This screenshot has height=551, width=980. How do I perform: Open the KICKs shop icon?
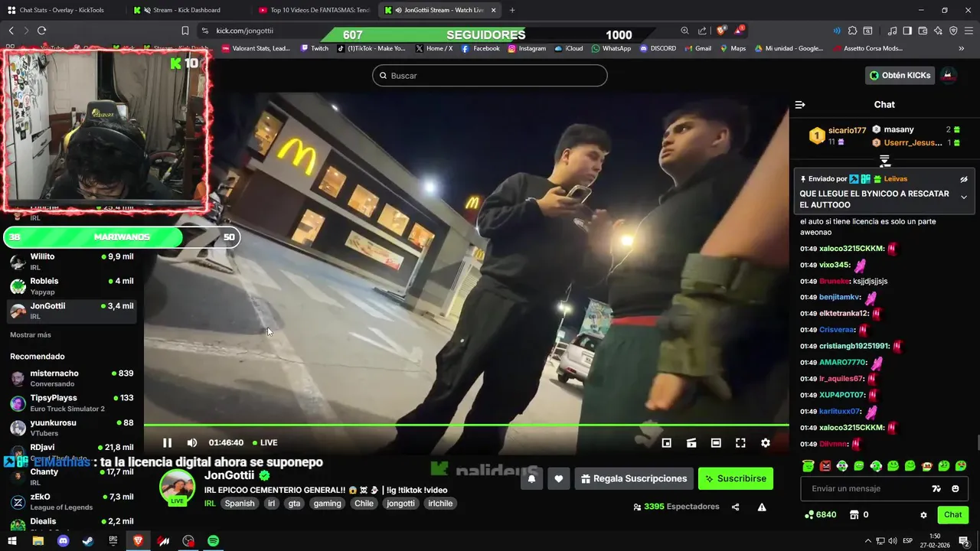click(854, 515)
